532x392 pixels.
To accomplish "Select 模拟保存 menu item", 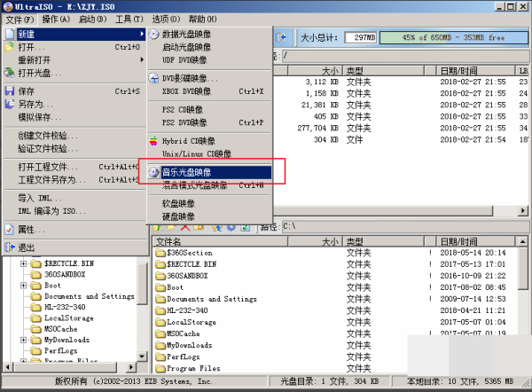I will 74,117.
